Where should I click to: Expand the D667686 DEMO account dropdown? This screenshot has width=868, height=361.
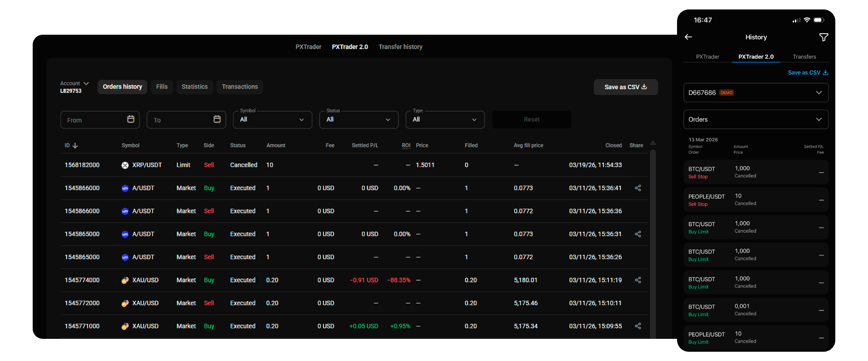pos(756,93)
